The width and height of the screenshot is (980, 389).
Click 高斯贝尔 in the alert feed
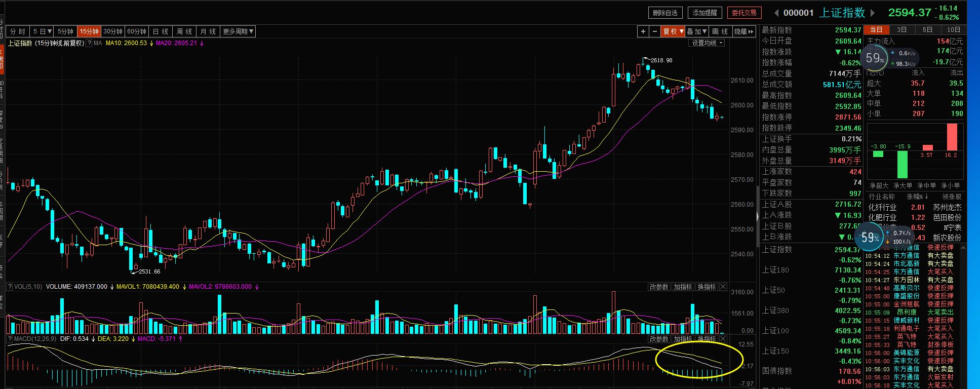pyautogui.click(x=907, y=288)
